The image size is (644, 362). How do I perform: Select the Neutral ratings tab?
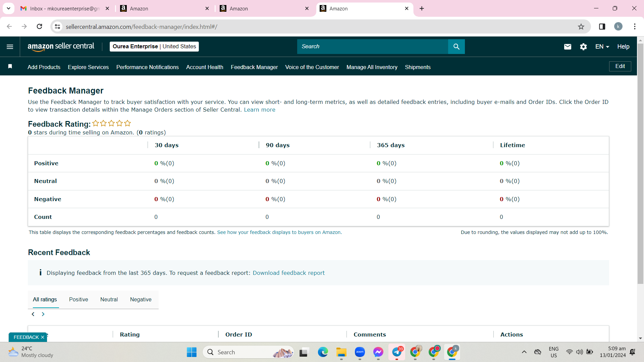109,300
